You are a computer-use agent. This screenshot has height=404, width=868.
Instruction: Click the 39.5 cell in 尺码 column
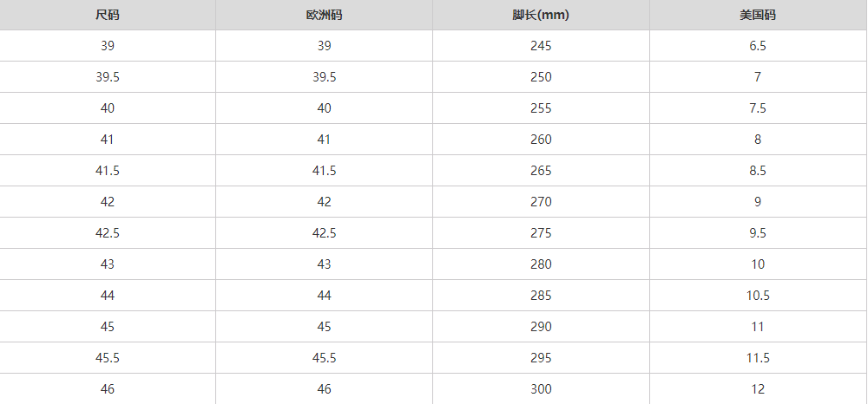point(108,77)
